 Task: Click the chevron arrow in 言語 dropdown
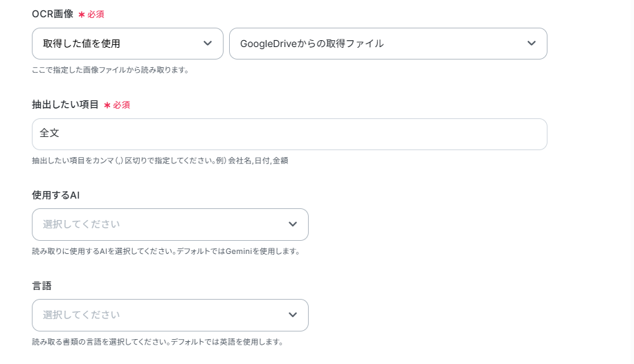(x=293, y=315)
